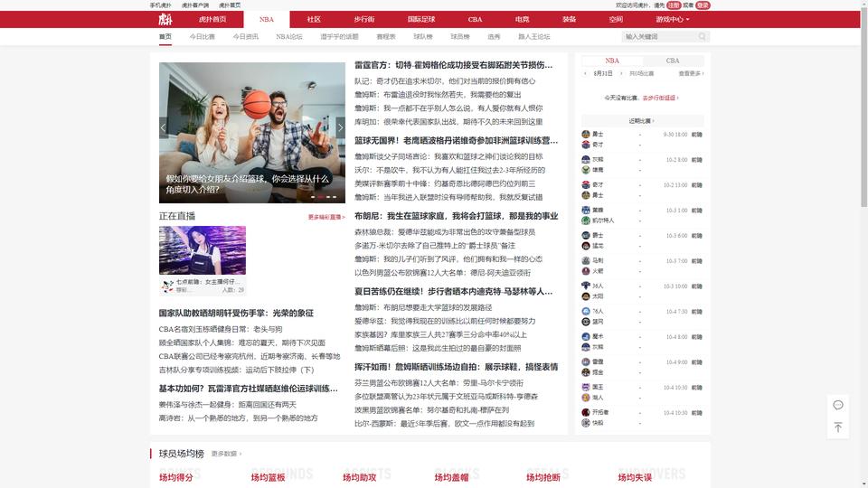Switch schedule widget to CBA tab

[673, 61]
